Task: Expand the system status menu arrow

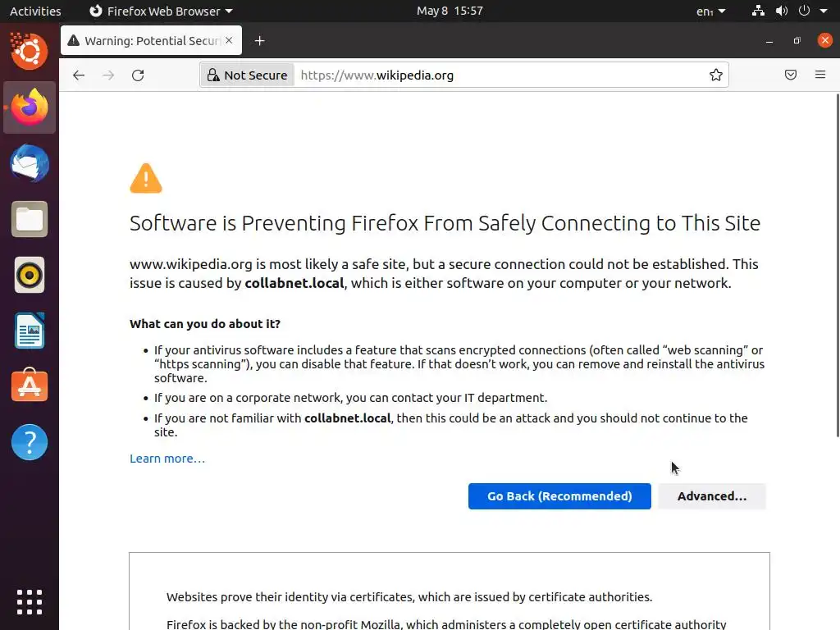Action: click(x=824, y=11)
